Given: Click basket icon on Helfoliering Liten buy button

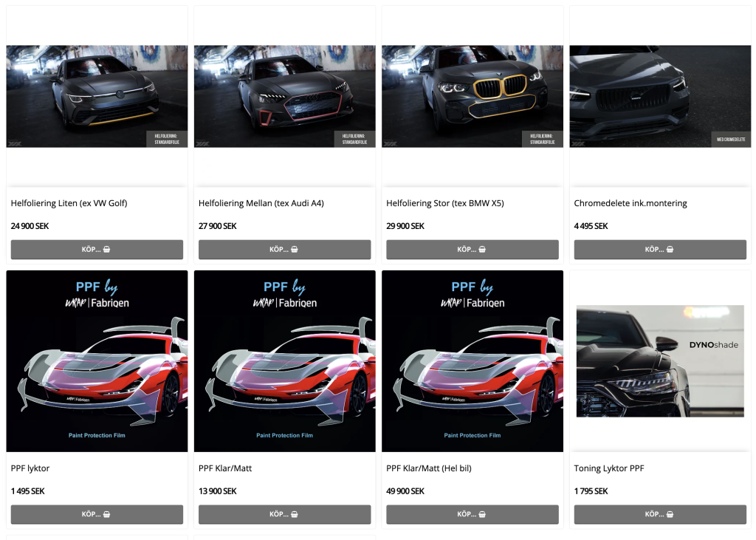Looking at the screenshot, I should [x=106, y=250].
